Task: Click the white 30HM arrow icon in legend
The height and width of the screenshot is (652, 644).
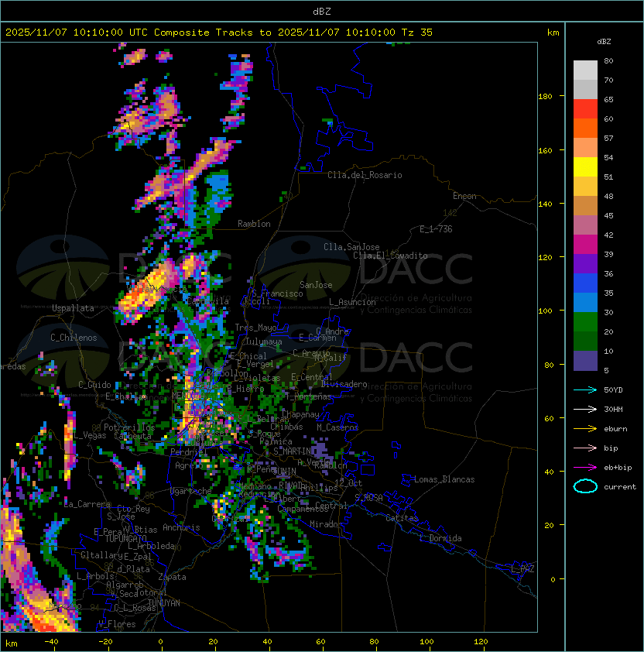Action: coord(585,409)
